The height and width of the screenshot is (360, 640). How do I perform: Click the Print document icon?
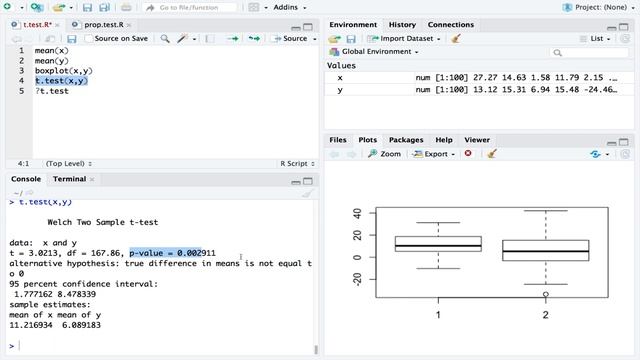coord(126,7)
